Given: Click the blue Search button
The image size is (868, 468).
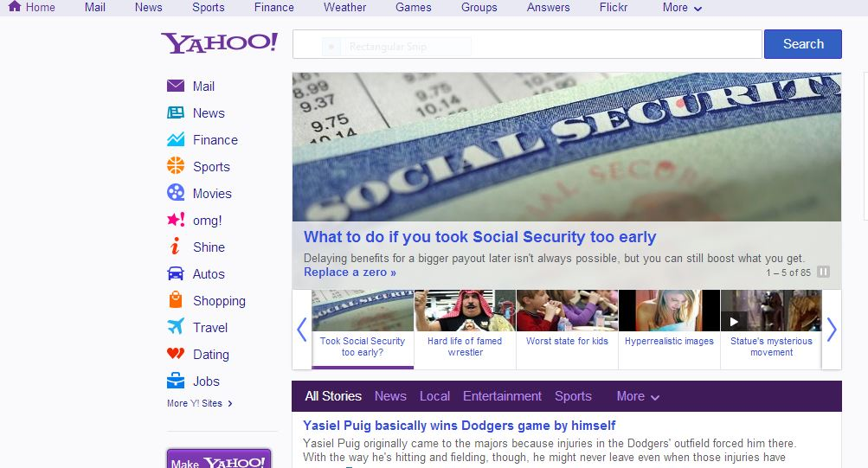Looking at the screenshot, I should coord(803,44).
